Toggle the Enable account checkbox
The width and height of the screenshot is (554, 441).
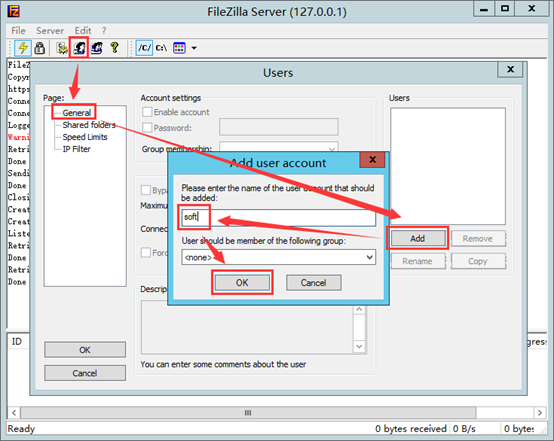coord(147,112)
